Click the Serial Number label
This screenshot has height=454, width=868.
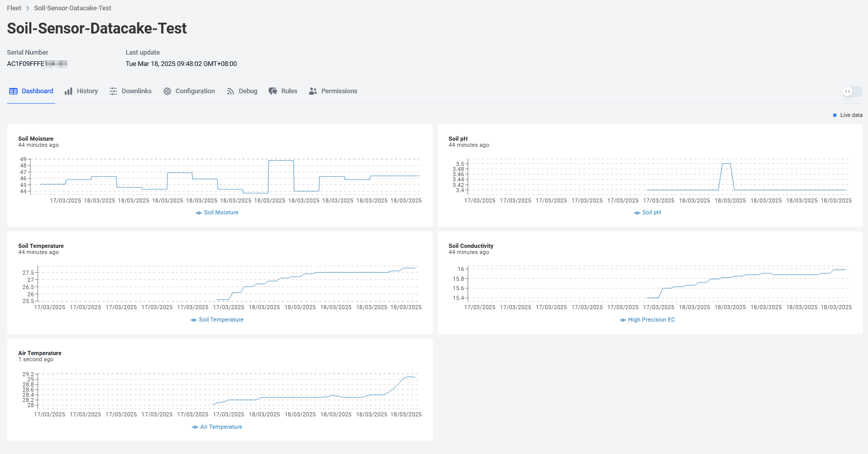pos(28,53)
